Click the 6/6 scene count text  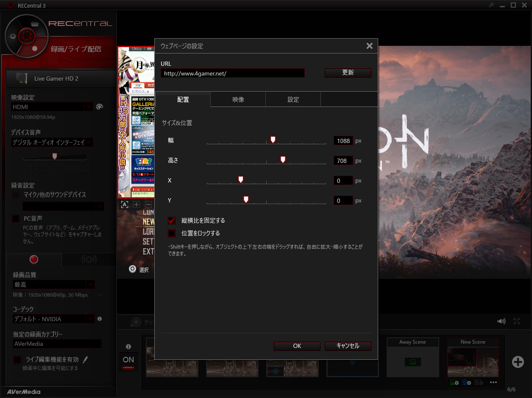[511, 389]
